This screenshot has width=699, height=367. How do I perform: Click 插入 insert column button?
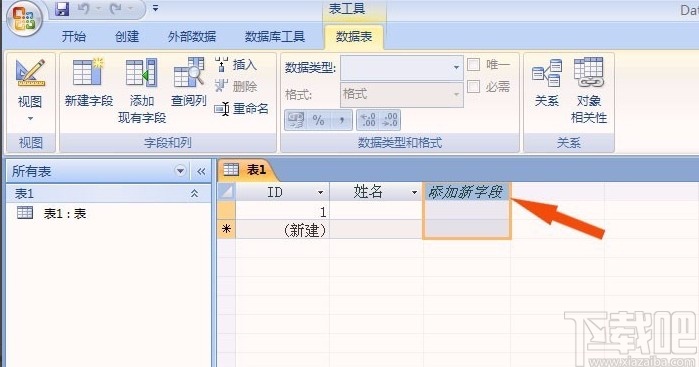(235, 65)
